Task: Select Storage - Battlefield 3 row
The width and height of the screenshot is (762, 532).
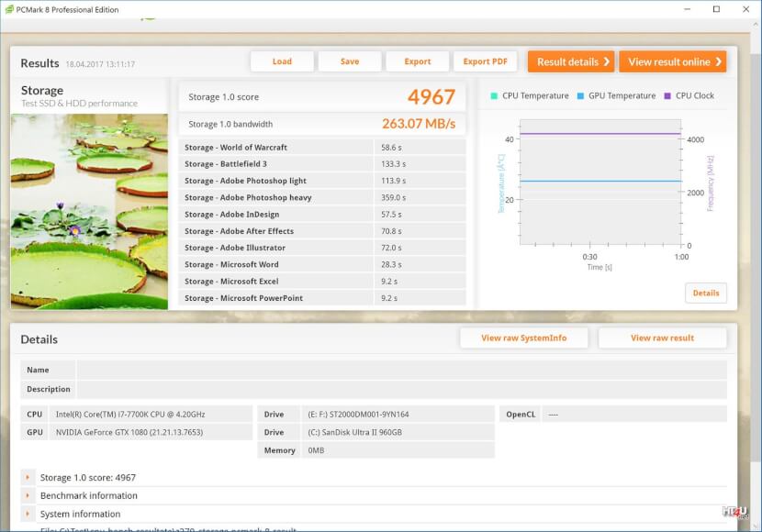Action: 322,164
